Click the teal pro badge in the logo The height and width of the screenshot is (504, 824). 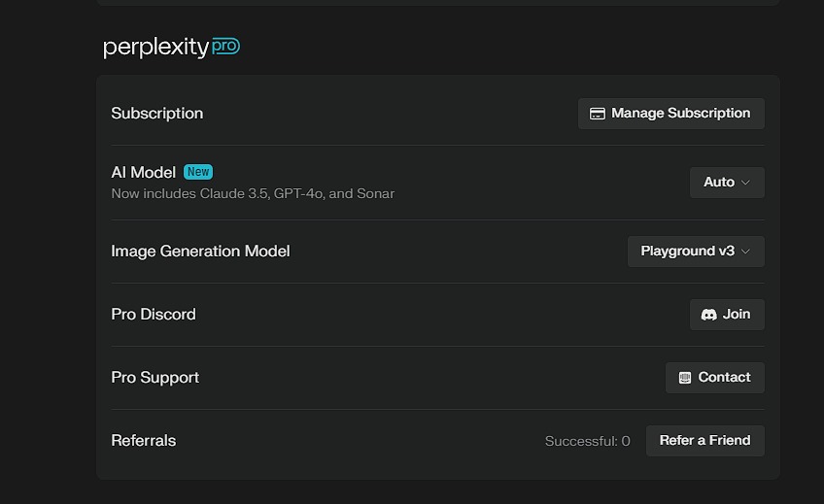pyautogui.click(x=225, y=47)
